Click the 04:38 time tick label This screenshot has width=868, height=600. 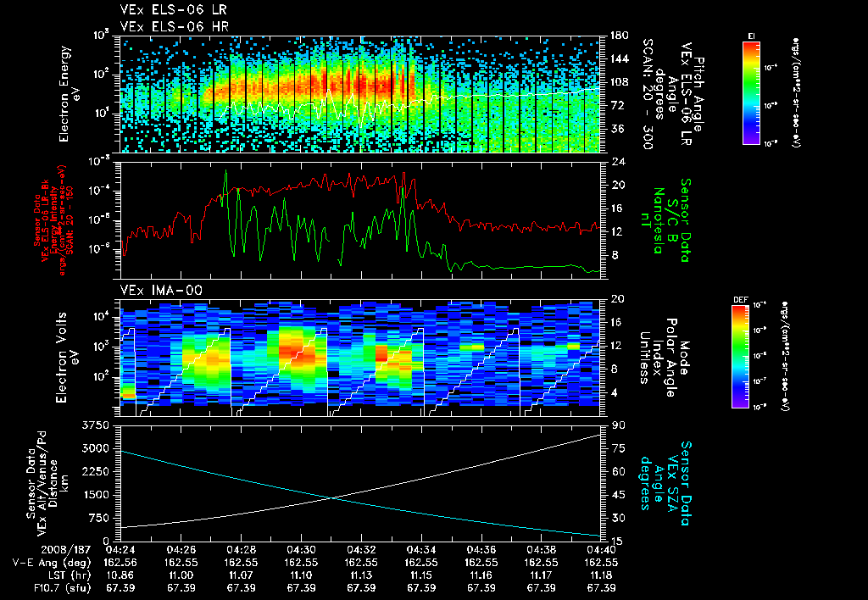[542, 550]
